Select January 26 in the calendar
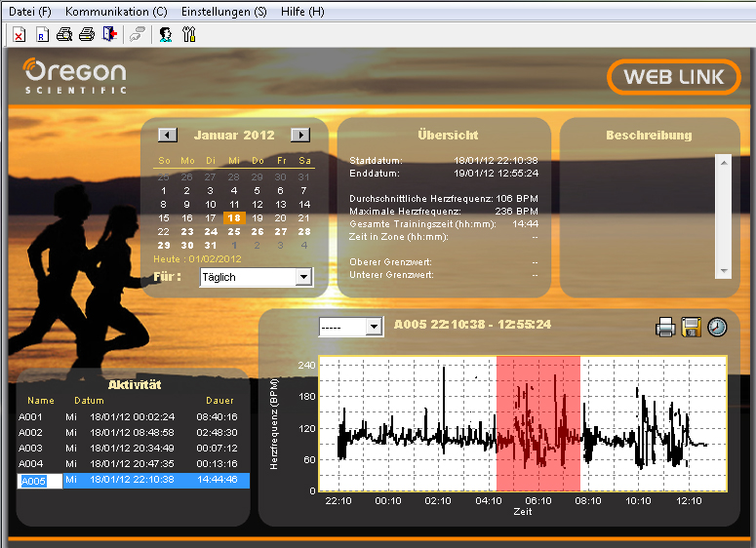The width and height of the screenshot is (756, 548). 258,232
